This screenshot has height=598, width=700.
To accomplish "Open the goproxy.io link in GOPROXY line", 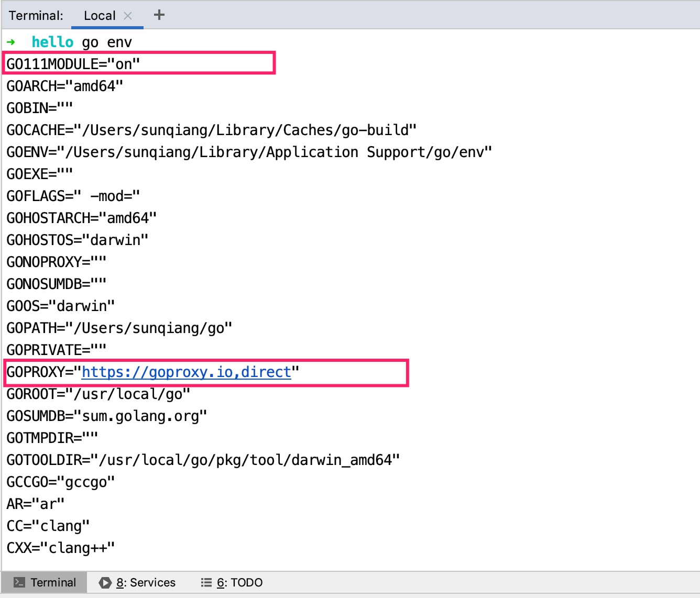I will point(187,372).
